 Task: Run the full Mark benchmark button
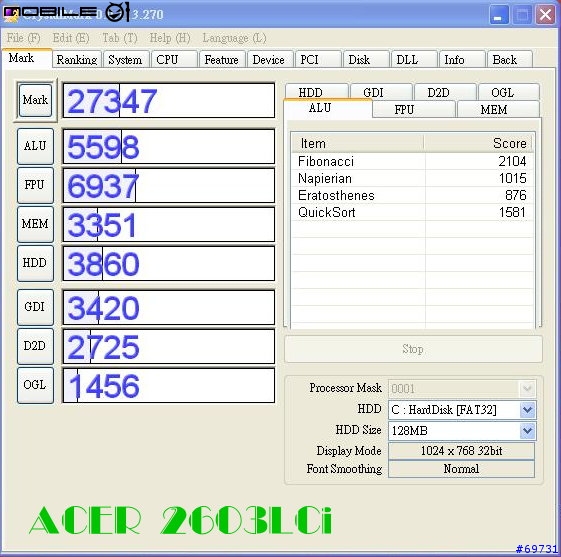point(35,100)
